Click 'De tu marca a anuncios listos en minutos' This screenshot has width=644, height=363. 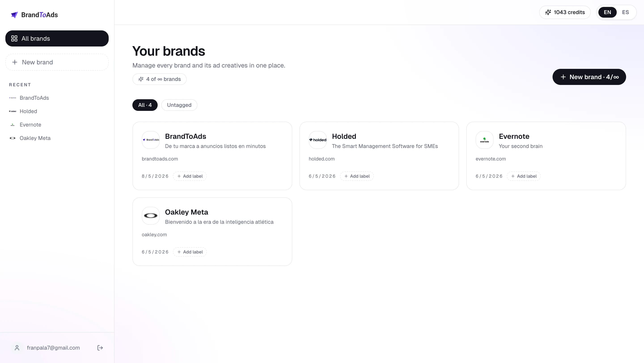tap(215, 146)
